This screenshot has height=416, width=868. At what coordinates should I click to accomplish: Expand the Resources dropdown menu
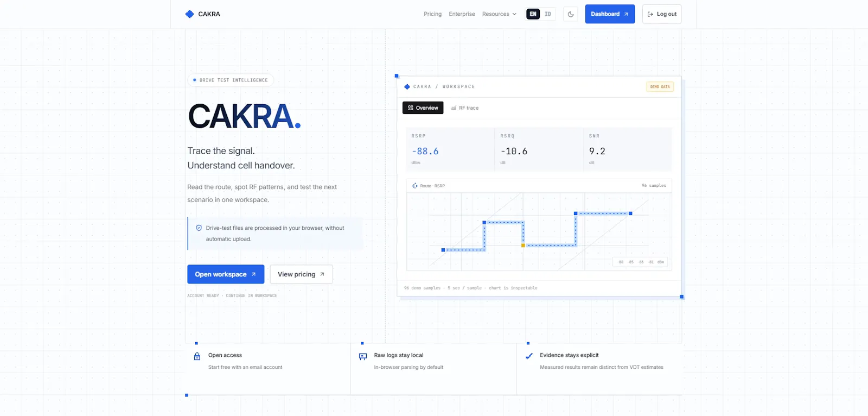click(499, 14)
